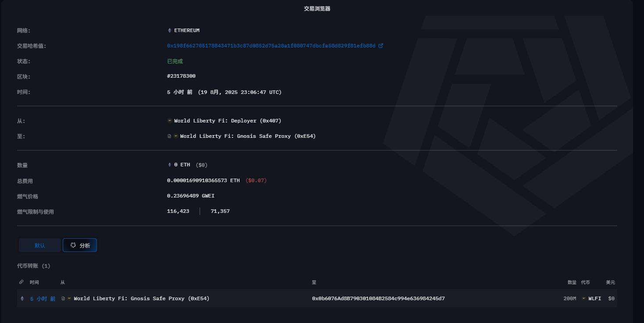Click the 时间 column header
The height and width of the screenshot is (323, 644).
pos(34,282)
